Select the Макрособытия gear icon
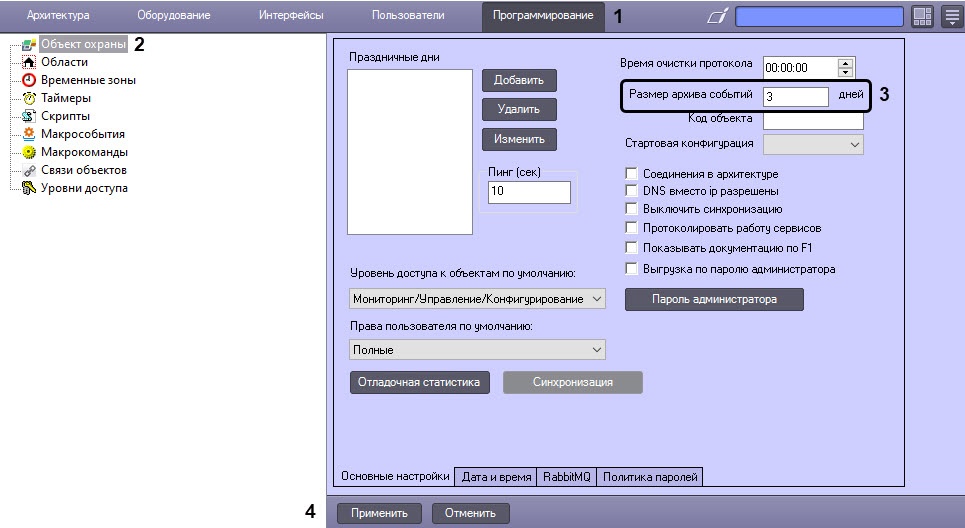 (29, 134)
